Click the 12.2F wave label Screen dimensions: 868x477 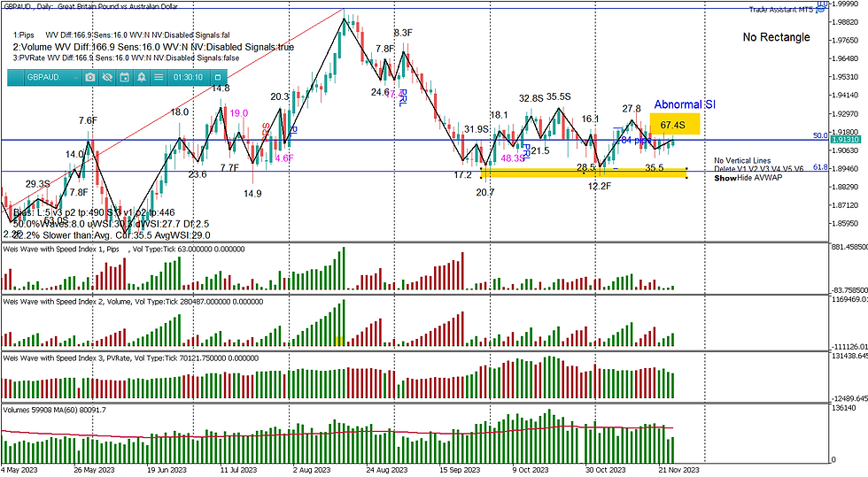click(600, 187)
